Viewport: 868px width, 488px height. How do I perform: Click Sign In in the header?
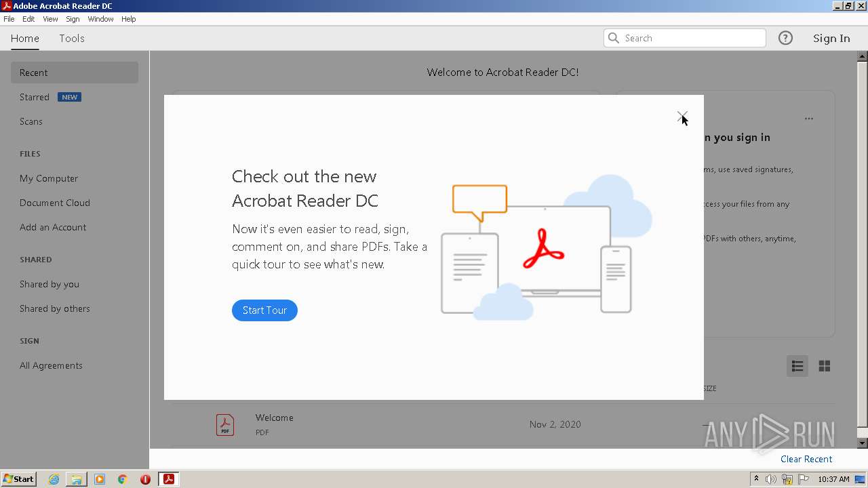pos(831,38)
